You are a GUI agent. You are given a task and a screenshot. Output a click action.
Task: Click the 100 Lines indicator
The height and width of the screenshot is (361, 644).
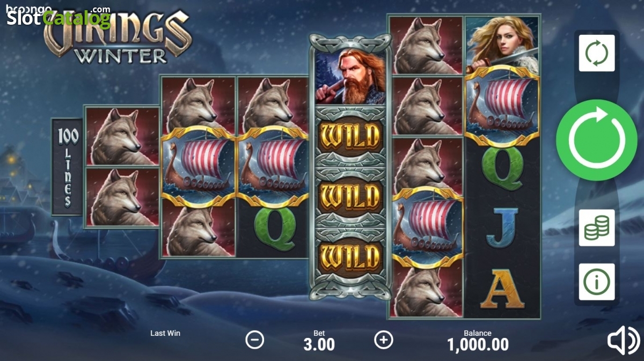point(68,167)
